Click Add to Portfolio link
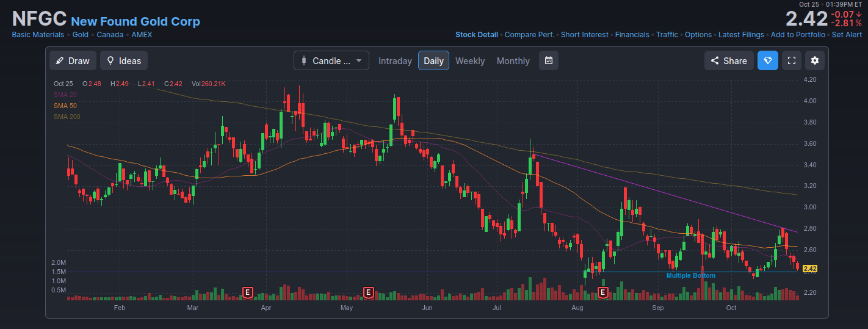The height and width of the screenshot is (329, 868). click(798, 35)
